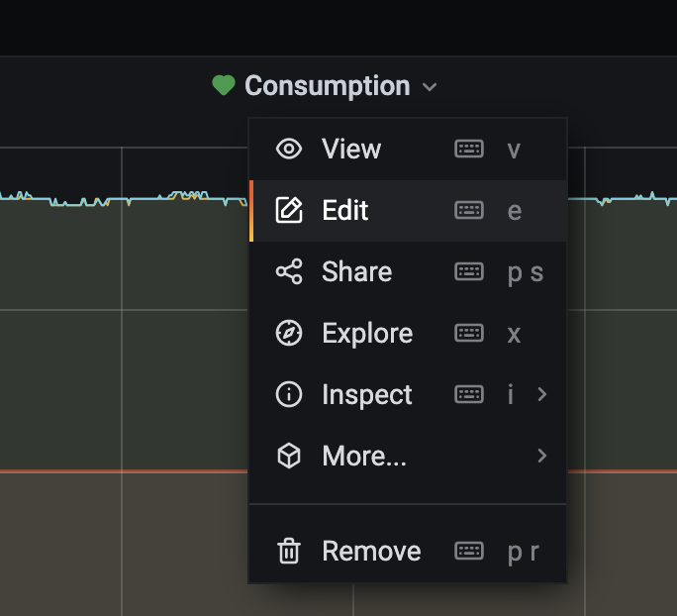This screenshot has height=616, width=677.
Task: Click the Consumption panel title text
Action: [x=327, y=86]
